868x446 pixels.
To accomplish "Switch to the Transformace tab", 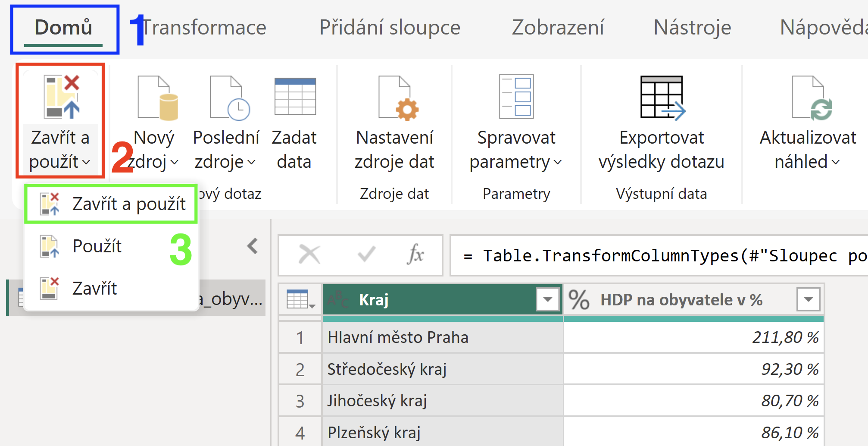I will click(204, 28).
